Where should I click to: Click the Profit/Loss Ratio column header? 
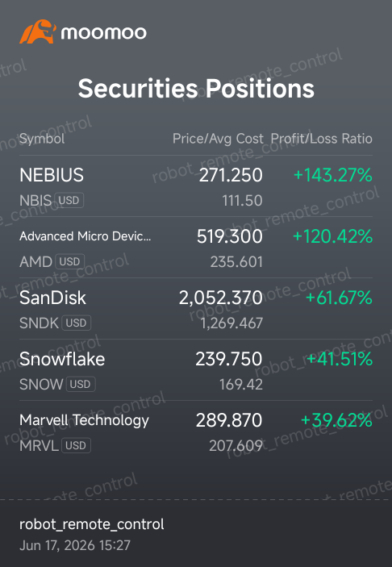tap(322, 139)
